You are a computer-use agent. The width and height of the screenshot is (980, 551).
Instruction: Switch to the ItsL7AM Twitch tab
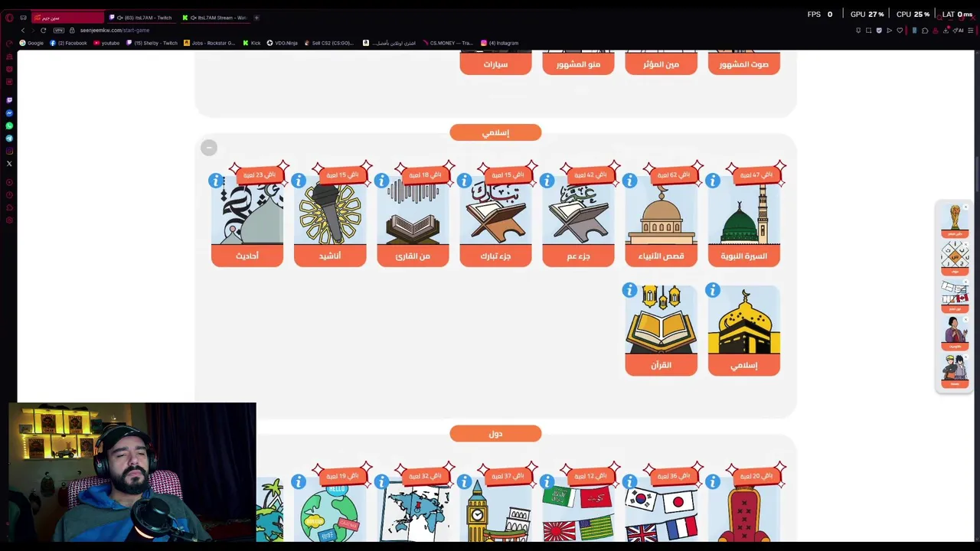[142, 18]
